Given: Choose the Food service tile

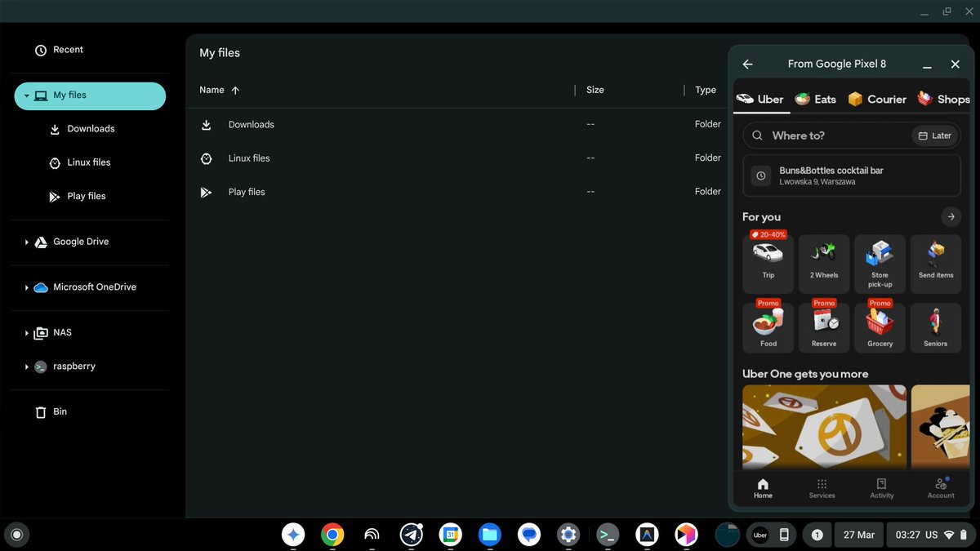Looking at the screenshot, I should [768, 327].
